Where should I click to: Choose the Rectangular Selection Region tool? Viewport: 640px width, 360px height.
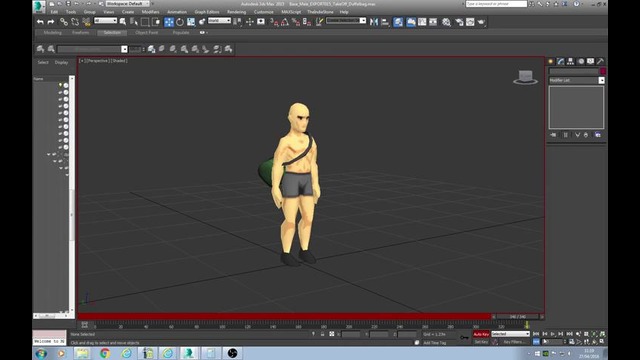click(145, 22)
